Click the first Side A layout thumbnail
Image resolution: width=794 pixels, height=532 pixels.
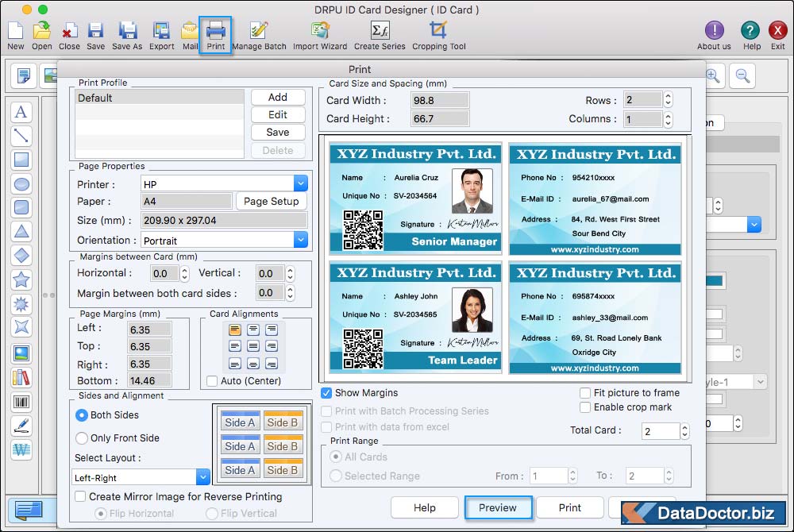(240, 422)
